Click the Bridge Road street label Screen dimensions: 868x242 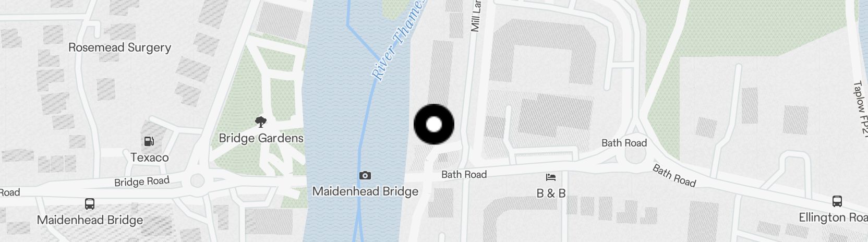pos(142,181)
